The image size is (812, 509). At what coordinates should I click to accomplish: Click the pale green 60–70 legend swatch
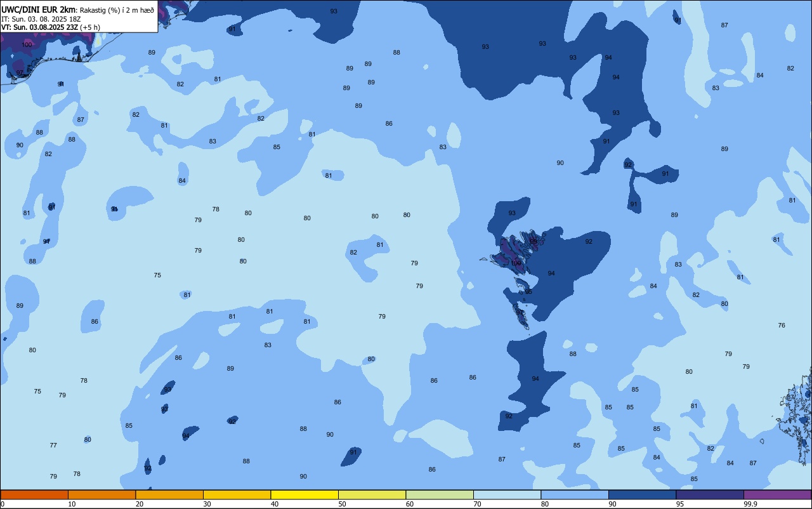click(440, 494)
